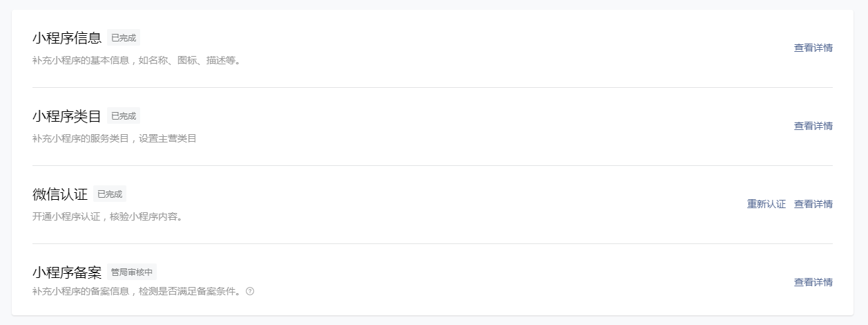Click the description 补充小程序的服务类目
The image size is (868, 325).
(x=115, y=139)
